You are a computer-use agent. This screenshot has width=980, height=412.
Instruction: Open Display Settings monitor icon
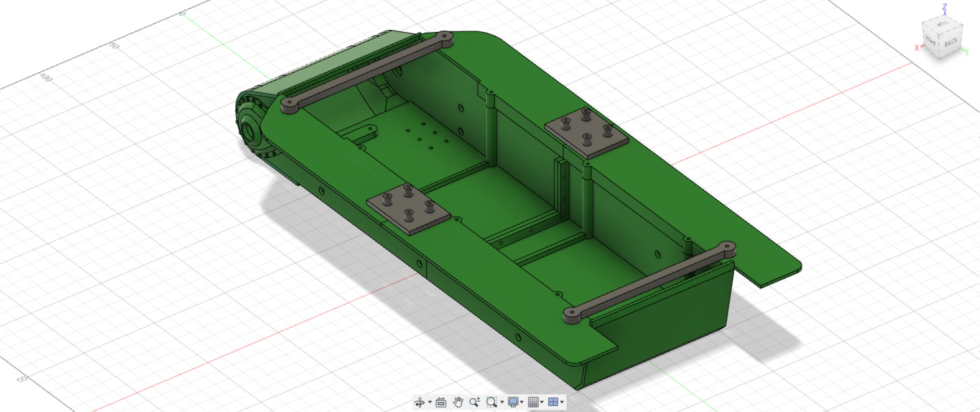pyautogui.click(x=513, y=402)
